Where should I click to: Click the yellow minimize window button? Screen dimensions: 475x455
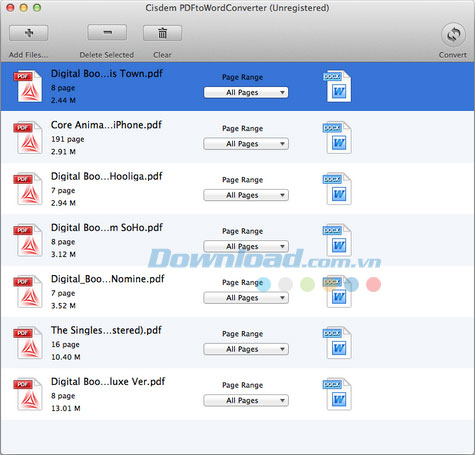(x=23, y=7)
